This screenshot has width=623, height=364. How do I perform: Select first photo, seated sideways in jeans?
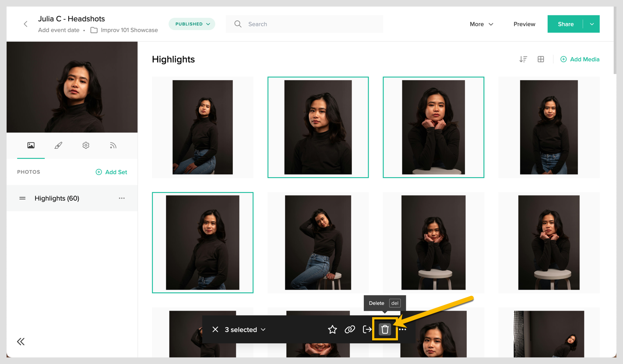[x=203, y=127]
